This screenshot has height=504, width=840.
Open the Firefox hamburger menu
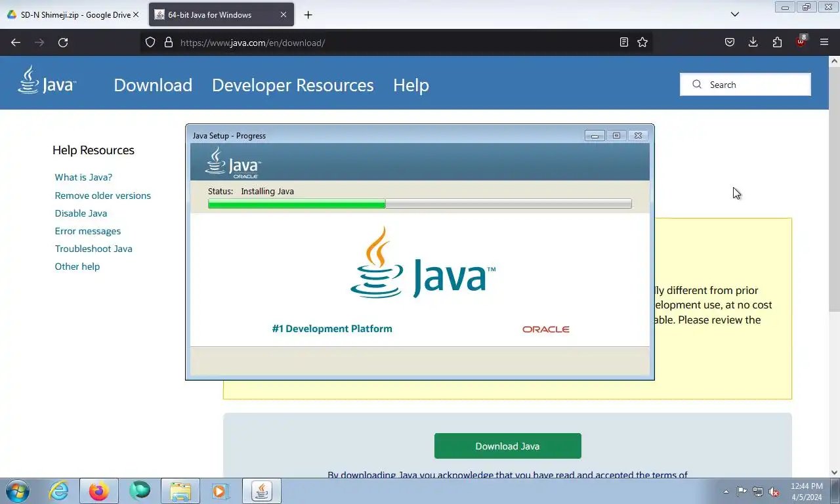[x=824, y=42]
